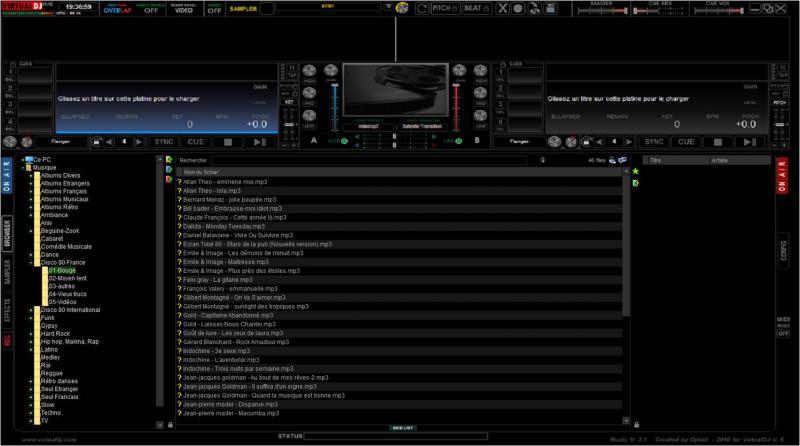Click the save floppy icon in the top toolbar

coord(550,8)
